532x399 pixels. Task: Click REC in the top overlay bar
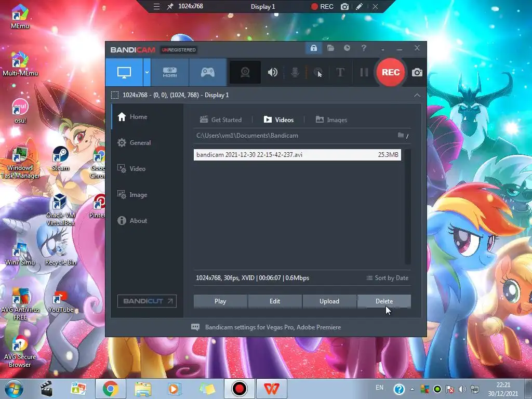point(322,6)
